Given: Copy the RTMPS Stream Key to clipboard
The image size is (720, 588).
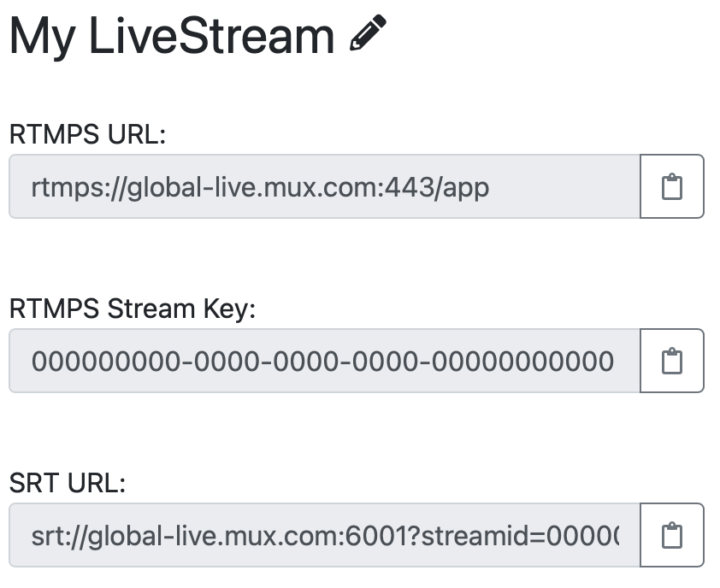Looking at the screenshot, I should pyautogui.click(x=672, y=361).
